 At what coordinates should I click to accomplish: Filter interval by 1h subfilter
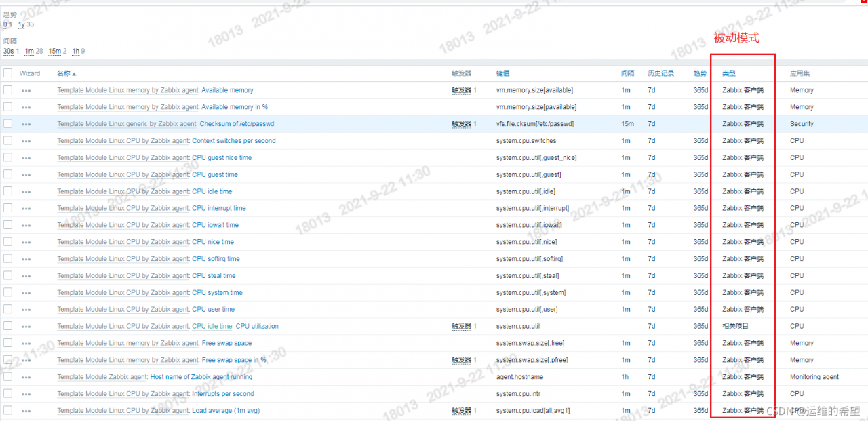point(75,51)
